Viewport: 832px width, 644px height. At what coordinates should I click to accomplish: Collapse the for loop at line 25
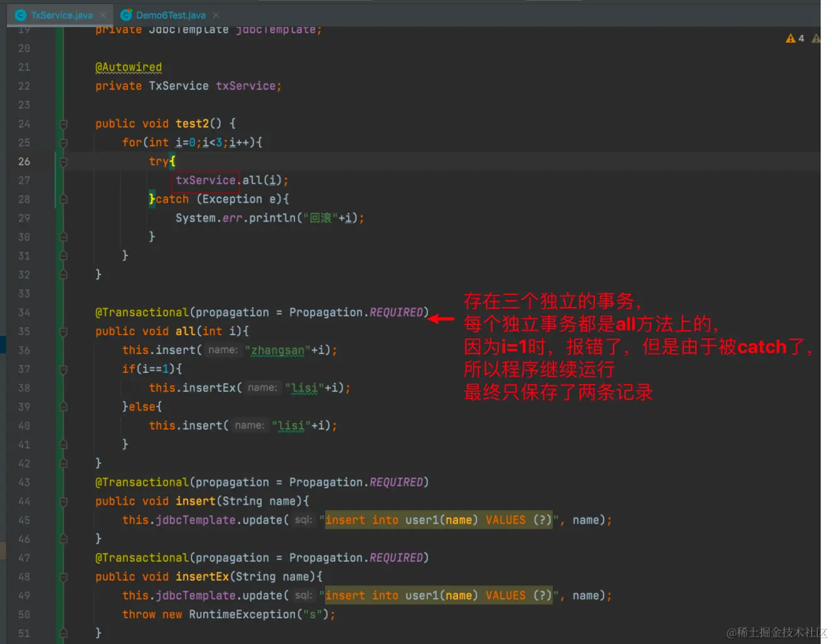(x=63, y=143)
